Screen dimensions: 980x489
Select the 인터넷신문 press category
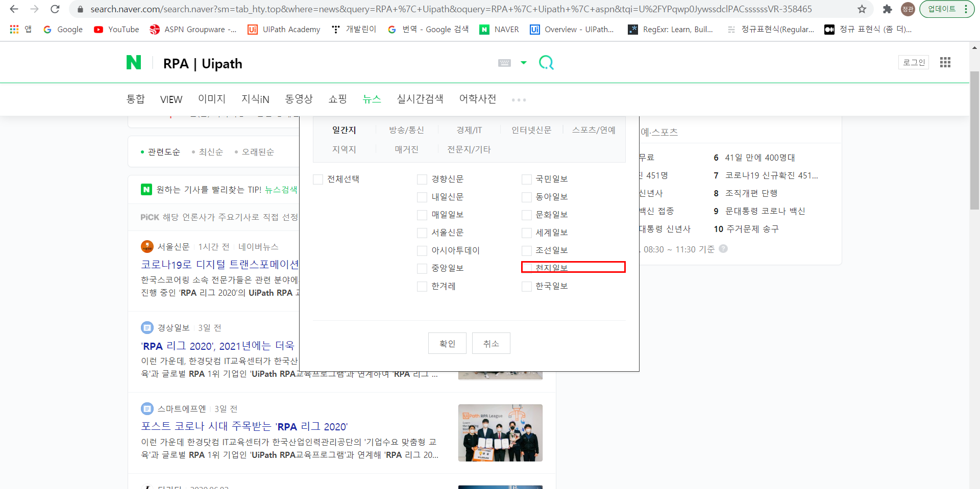[531, 130]
